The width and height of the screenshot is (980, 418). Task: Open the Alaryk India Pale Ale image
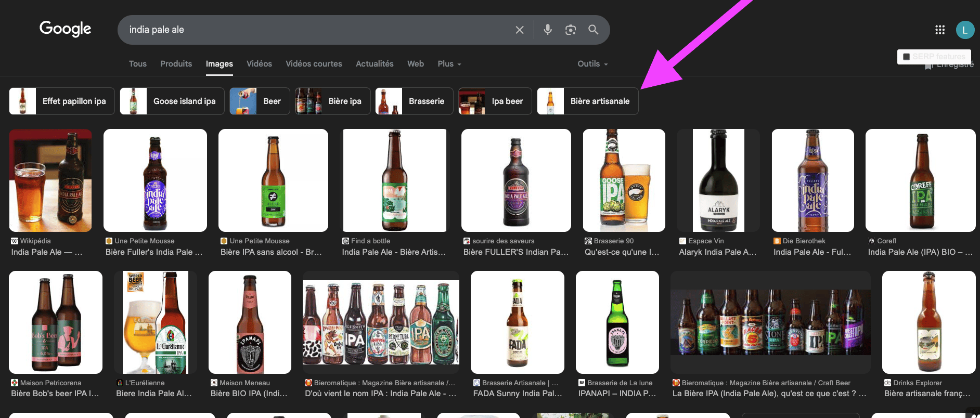718,180
